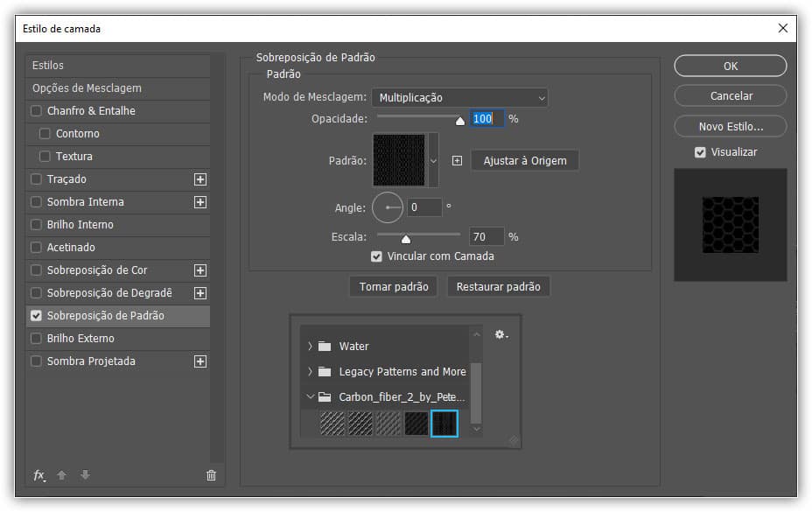Image resolution: width=812 pixels, height=512 pixels.
Task: Click the current pattern preview thumbnail
Action: tap(399, 160)
